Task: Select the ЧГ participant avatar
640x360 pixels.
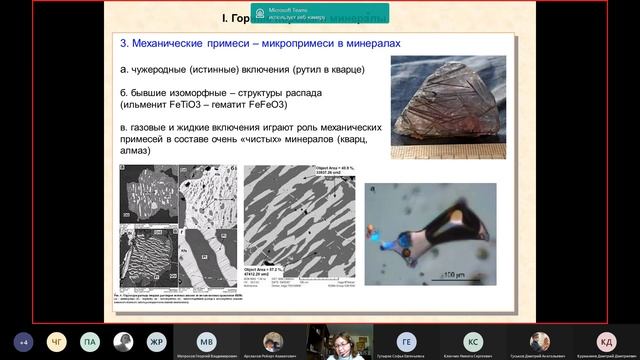Action: coord(56,342)
